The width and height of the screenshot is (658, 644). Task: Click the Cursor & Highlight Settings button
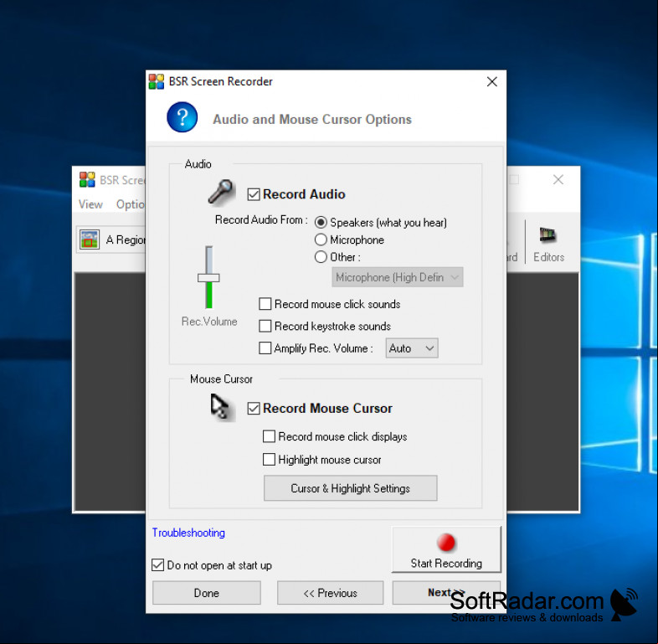tap(351, 488)
